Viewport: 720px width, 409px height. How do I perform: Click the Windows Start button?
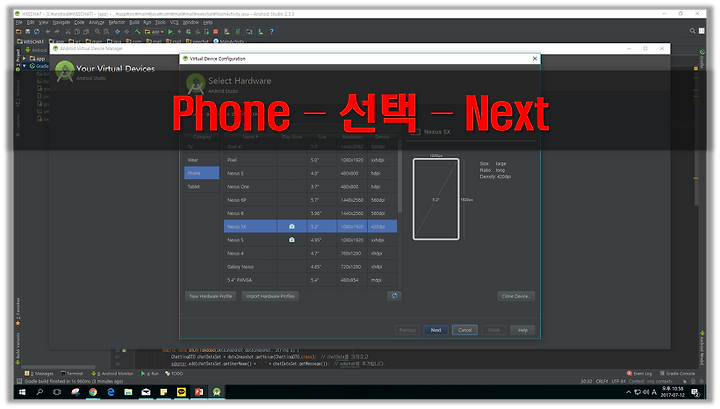(22, 392)
